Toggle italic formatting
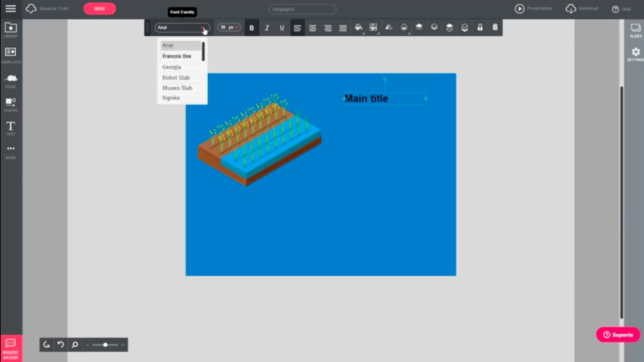This screenshot has height=362, width=644. 267,28
